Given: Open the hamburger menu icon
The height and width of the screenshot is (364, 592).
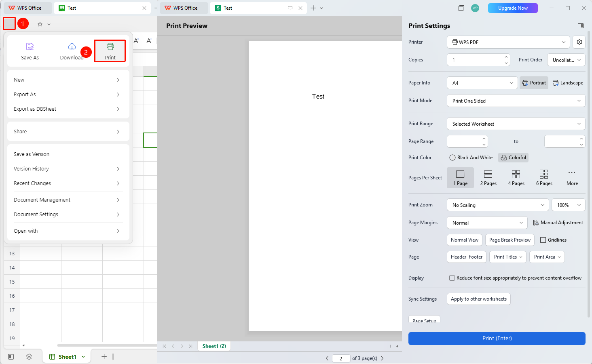Looking at the screenshot, I should pyautogui.click(x=9, y=24).
